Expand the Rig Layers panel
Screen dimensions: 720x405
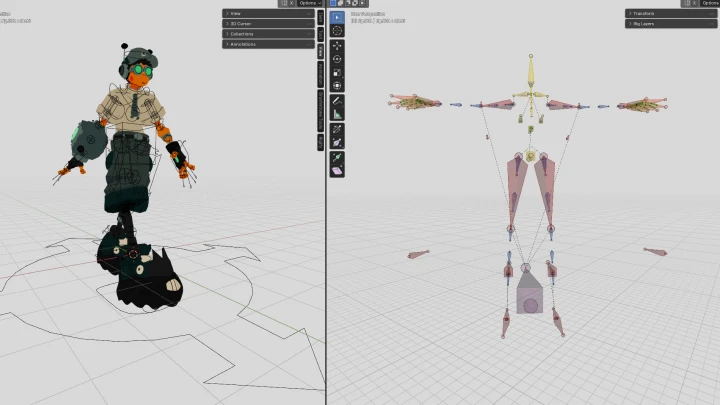tap(671, 24)
